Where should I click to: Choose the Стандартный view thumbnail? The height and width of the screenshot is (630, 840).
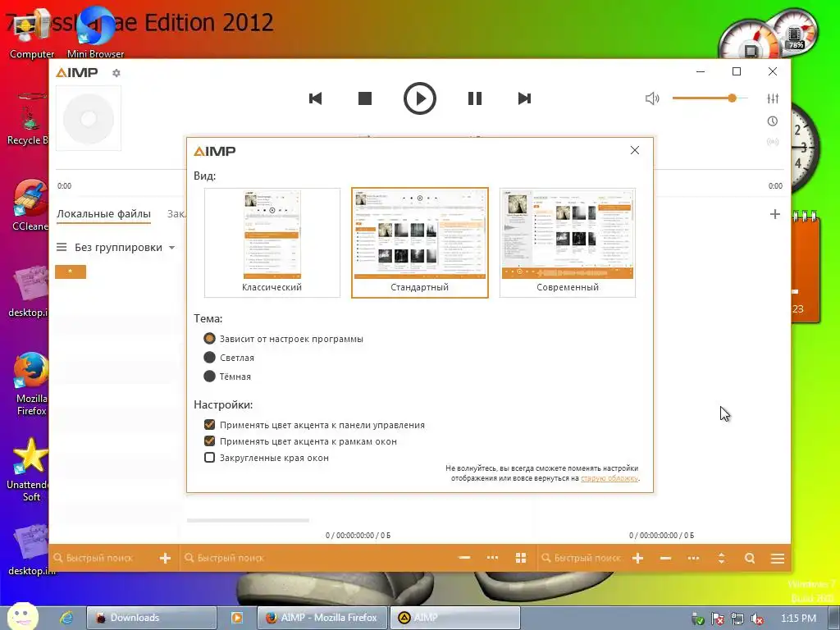(420, 243)
